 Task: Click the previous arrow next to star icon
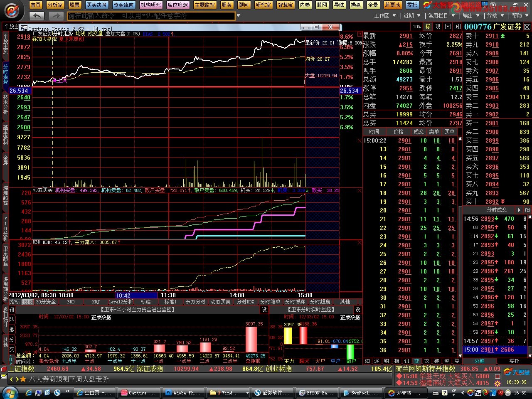pos(12,379)
